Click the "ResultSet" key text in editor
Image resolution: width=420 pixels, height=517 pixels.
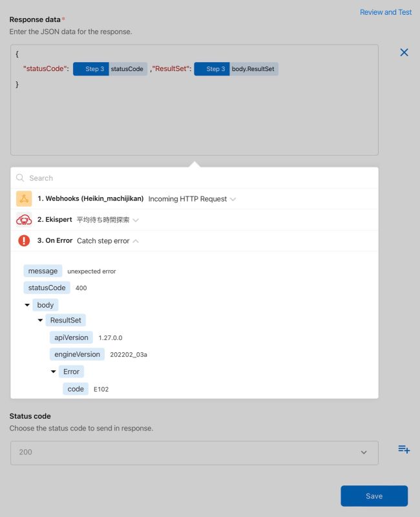click(x=171, y=69)
